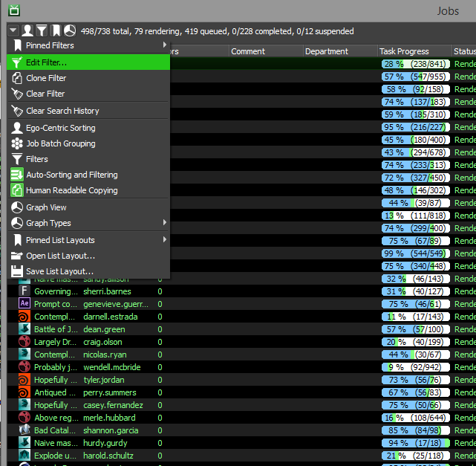Click the Human Readable Copying icon
476x466 pixels.
click(x=17, y=190)
